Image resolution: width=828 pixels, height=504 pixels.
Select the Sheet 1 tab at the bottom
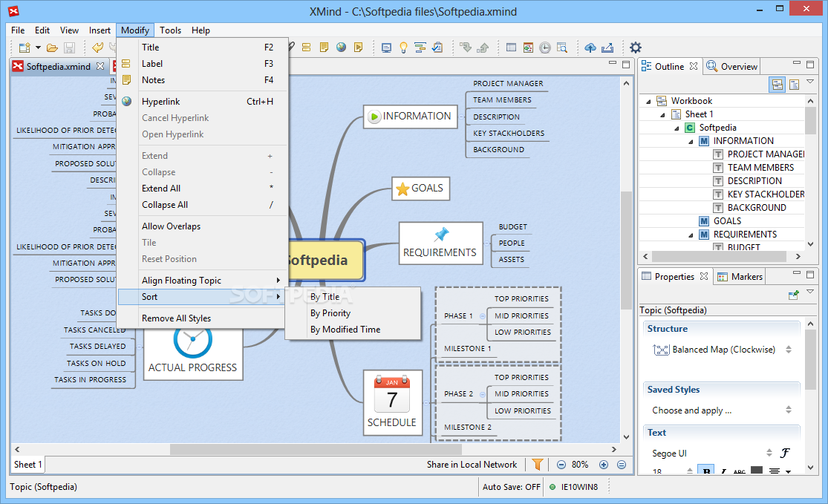point(28,465)
